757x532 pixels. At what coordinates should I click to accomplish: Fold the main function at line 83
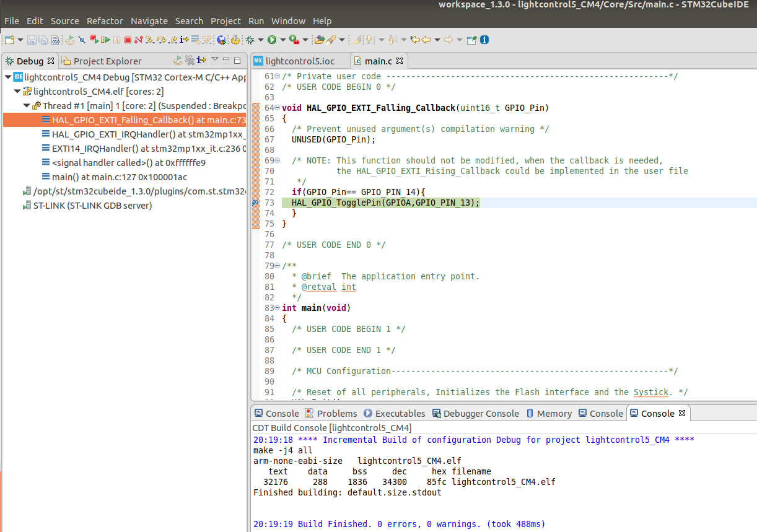point(277,308)
